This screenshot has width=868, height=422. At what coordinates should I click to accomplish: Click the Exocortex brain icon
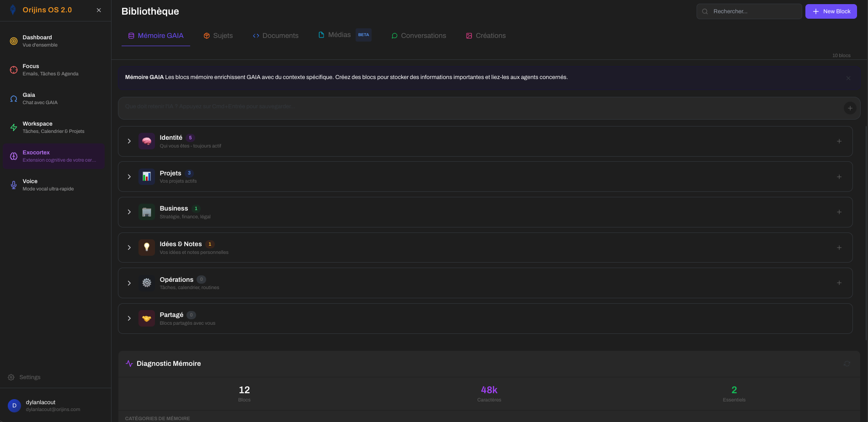point(13,156)
